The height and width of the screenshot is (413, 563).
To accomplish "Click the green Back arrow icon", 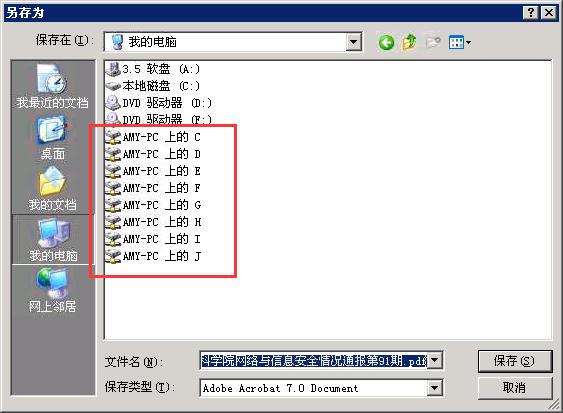I will (x=386, y=43).
